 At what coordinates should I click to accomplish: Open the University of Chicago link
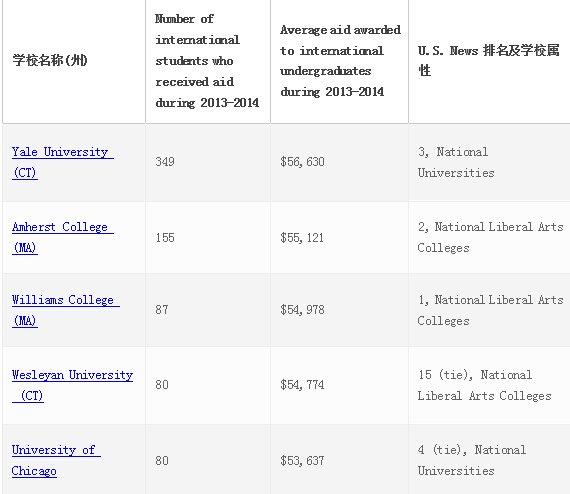pos(56,460)
